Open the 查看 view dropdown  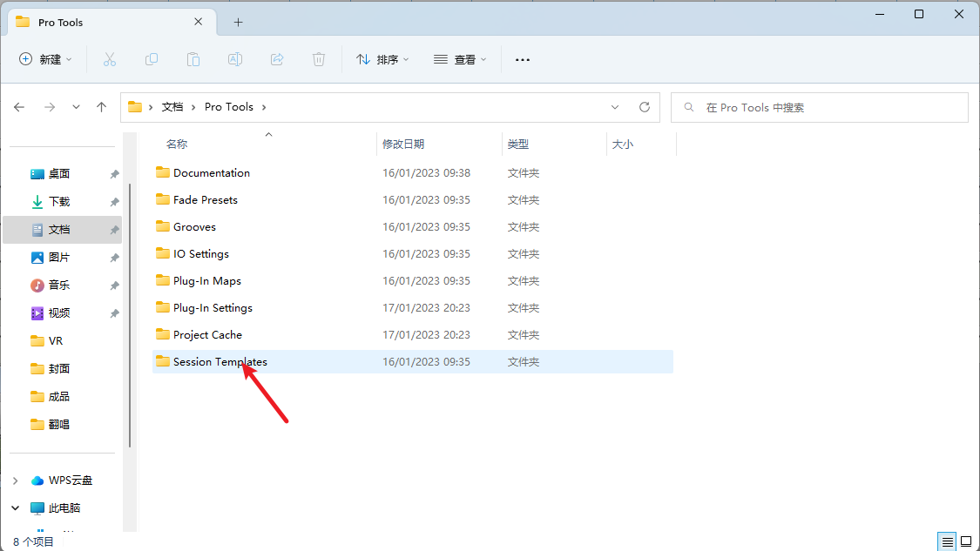click(460, 59)
